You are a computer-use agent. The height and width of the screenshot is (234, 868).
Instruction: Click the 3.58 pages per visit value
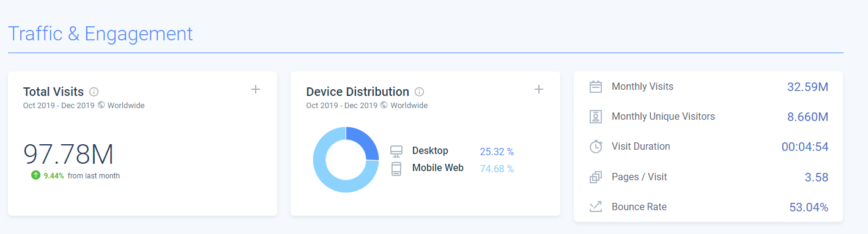[x=817, y=177]
